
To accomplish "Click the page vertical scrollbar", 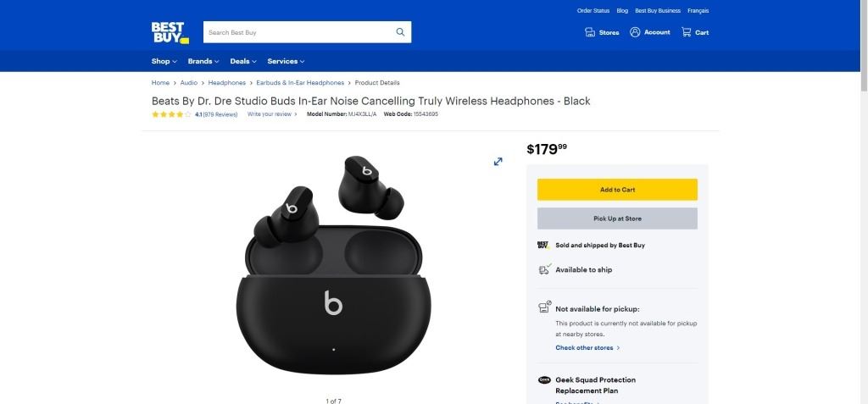I will pos(864,202).
